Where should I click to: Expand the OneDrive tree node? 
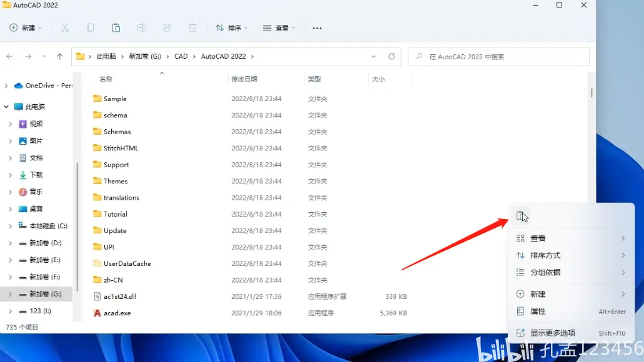[6, 86]
